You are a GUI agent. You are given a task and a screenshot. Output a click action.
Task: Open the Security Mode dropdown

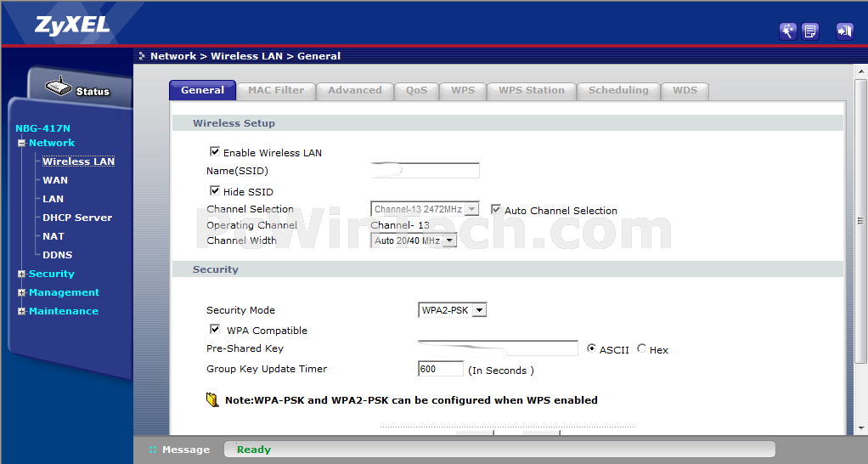point(453,310)
